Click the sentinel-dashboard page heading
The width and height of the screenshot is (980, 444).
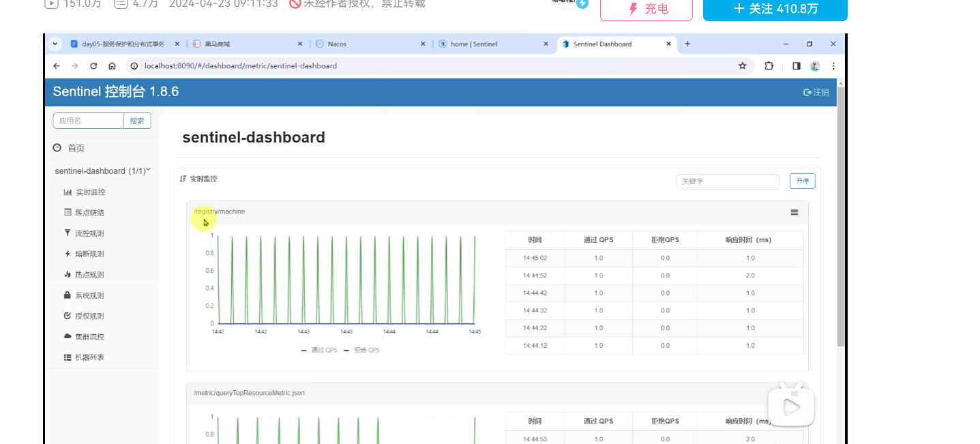click(x=254, y=137)
